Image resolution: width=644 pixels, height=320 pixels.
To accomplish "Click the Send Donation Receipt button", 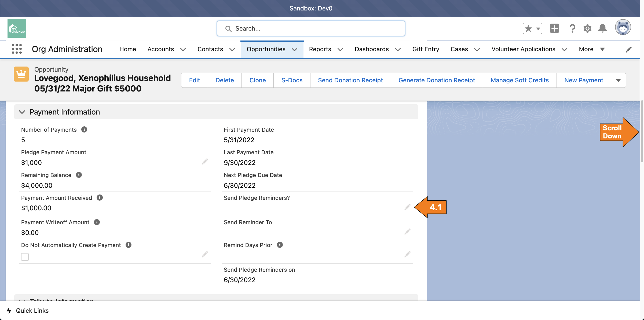I will [x=350, y=80].
